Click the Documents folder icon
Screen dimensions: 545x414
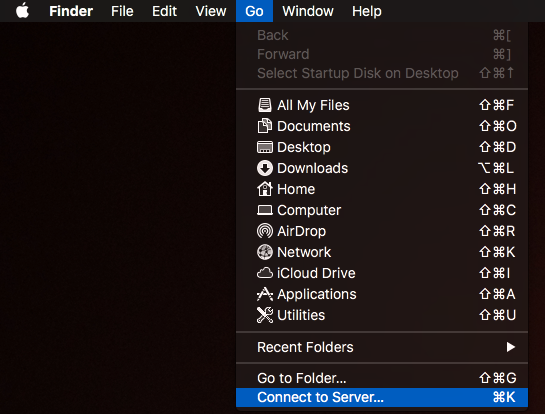click(x=265, y=126)
